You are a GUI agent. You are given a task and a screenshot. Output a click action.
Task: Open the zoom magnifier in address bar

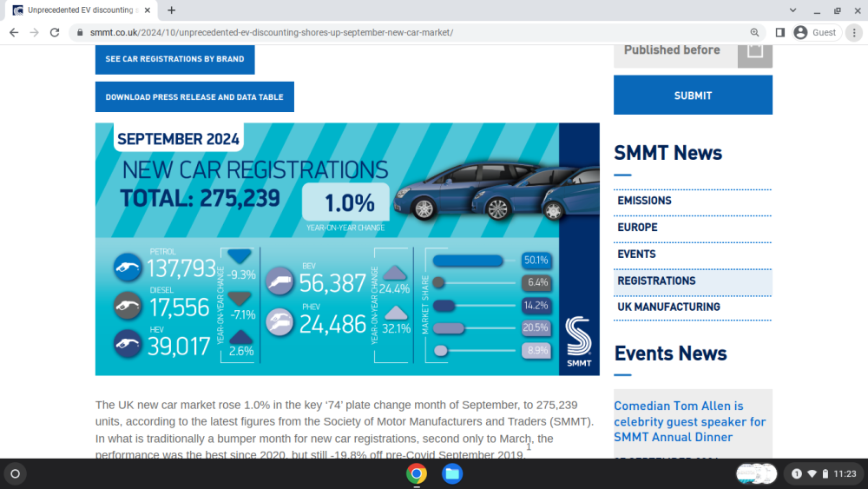click(754, 33)
